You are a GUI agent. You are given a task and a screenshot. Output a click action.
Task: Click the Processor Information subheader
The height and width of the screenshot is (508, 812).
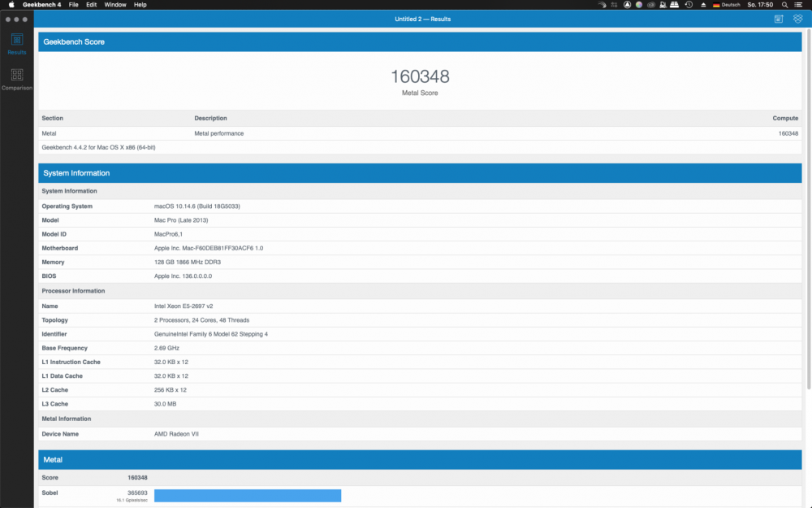tap(73, 291)
